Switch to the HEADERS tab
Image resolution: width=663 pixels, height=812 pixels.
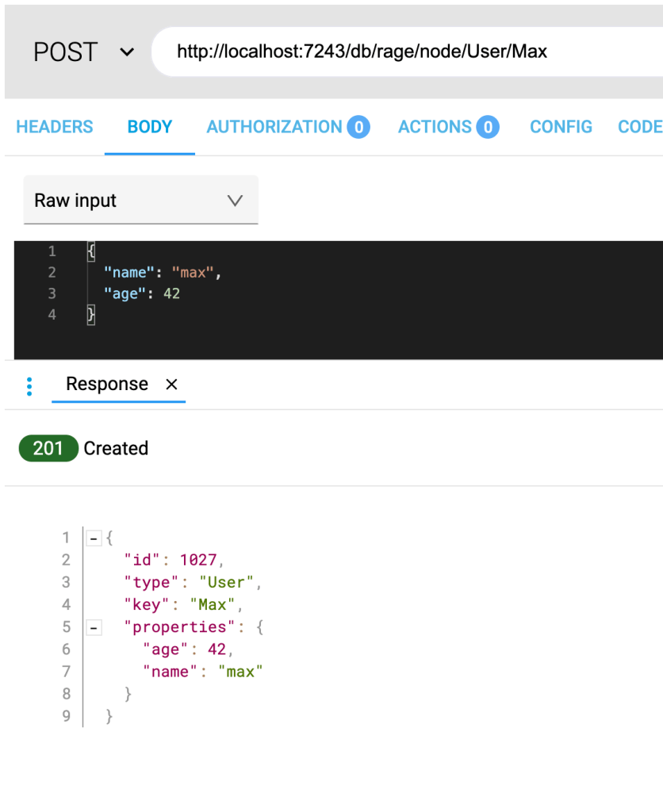click(55, 127)
